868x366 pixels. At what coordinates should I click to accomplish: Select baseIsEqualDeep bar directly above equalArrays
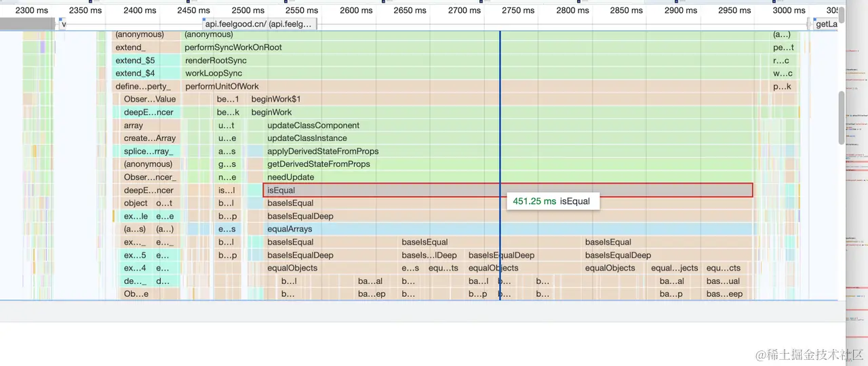[509, 216]
